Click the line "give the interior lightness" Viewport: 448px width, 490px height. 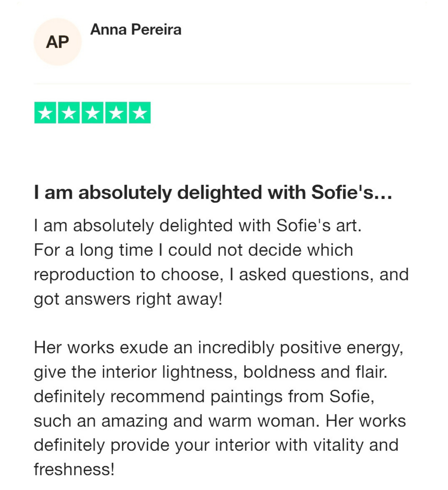coord(210,372)
